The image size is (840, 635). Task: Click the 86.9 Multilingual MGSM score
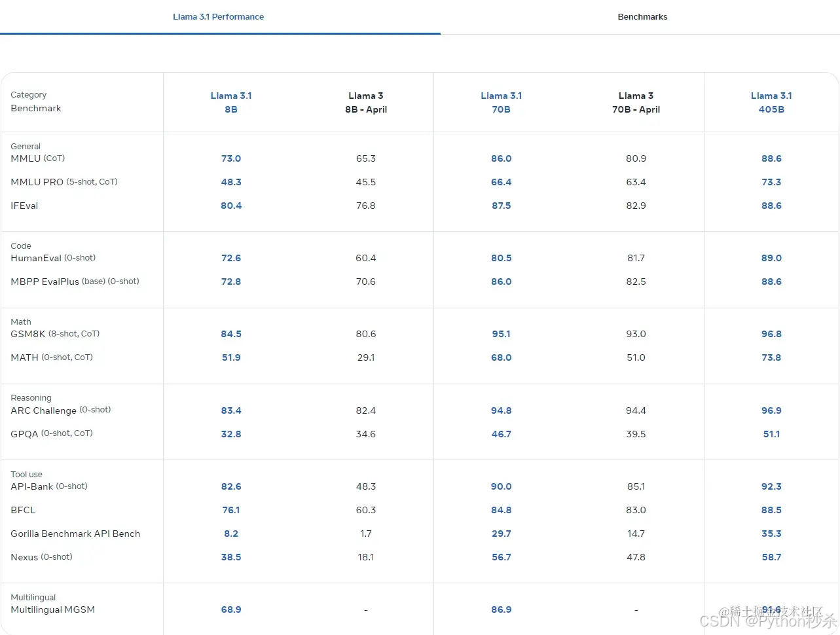(x=502, y=609)
